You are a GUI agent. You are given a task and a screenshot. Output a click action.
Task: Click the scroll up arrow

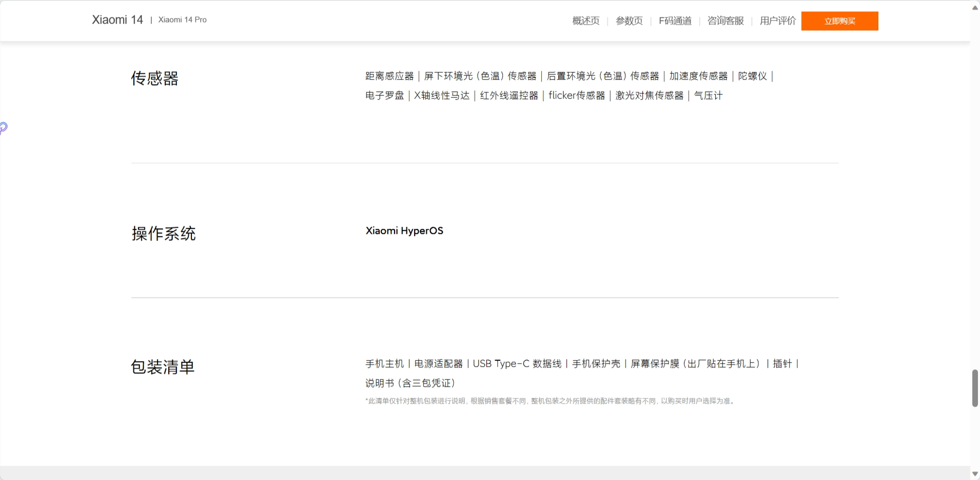click(x=975, y=7)
